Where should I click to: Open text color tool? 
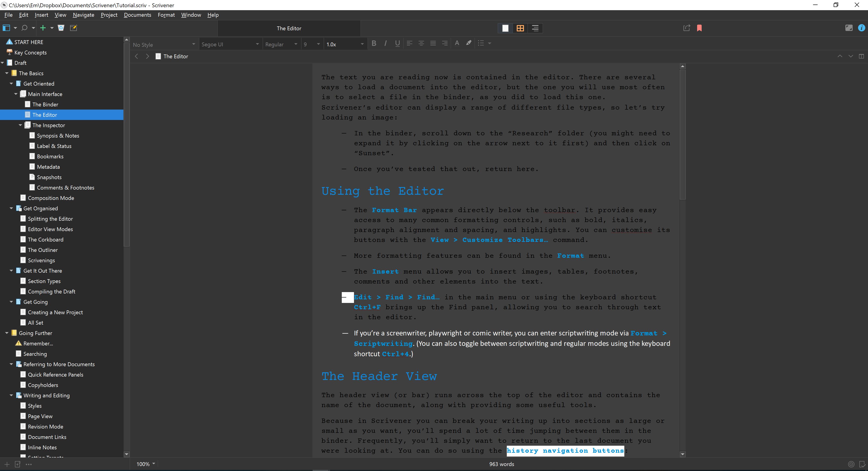point(457,43)
